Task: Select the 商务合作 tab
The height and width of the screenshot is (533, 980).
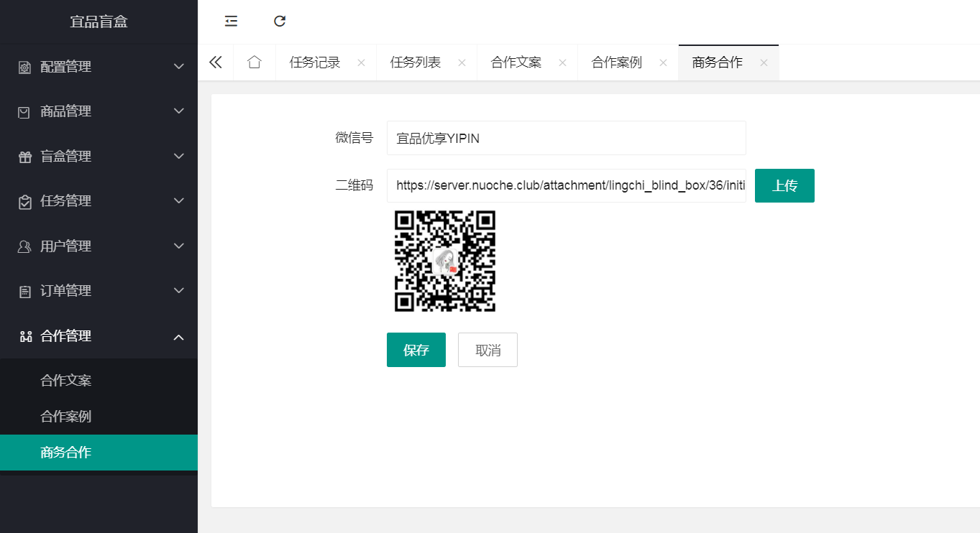Action: 718,62
